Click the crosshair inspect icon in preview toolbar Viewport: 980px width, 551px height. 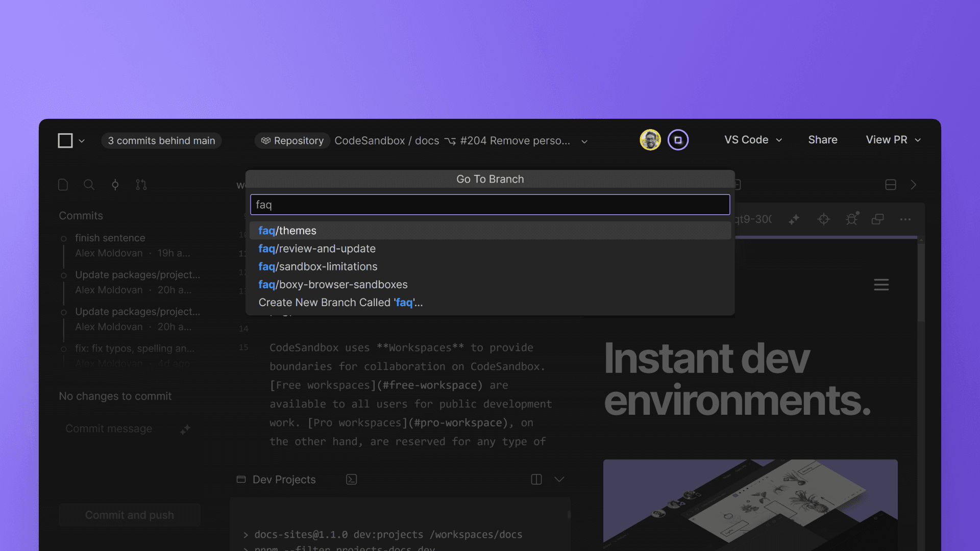coord(823,219)
